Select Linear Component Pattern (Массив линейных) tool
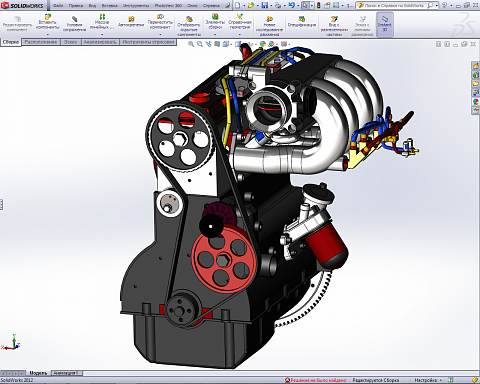Screen dimensions: 480x384 [x=102, y=22]
